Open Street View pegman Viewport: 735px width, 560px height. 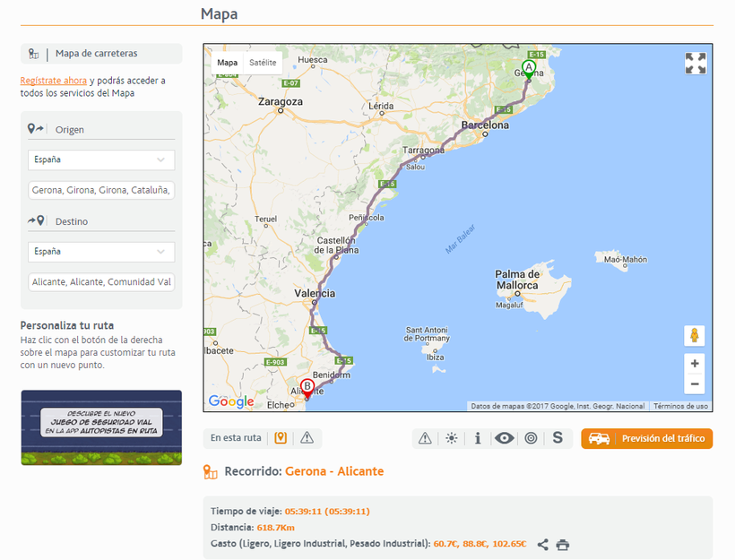click(x=694, y=336)
